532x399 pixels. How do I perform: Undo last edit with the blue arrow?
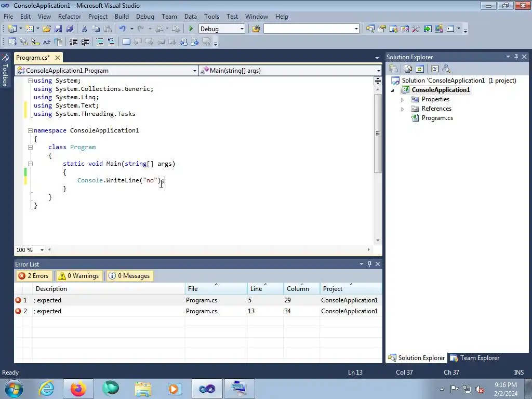(122, 29)
